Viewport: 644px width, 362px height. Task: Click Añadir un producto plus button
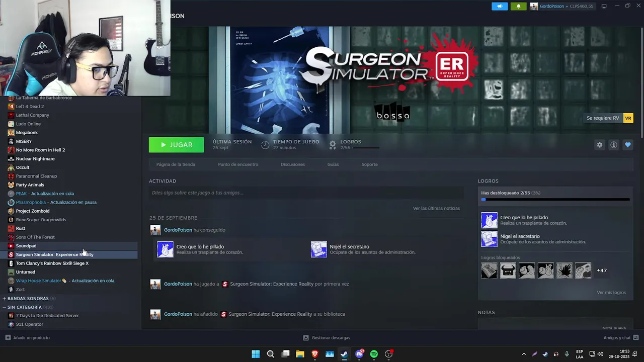click(x=8, y=338)
